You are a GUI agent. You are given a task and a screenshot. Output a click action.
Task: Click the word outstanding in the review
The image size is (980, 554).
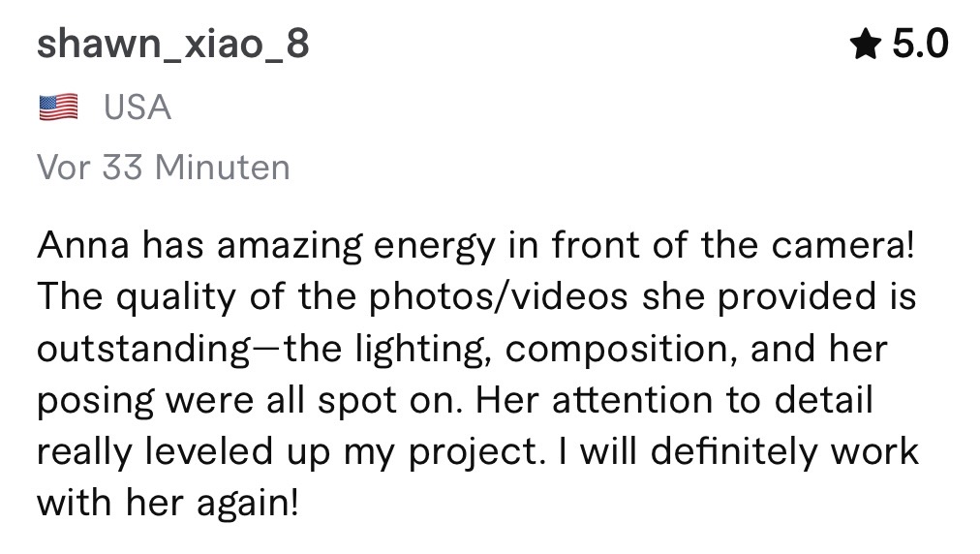[x=143, y=349]
